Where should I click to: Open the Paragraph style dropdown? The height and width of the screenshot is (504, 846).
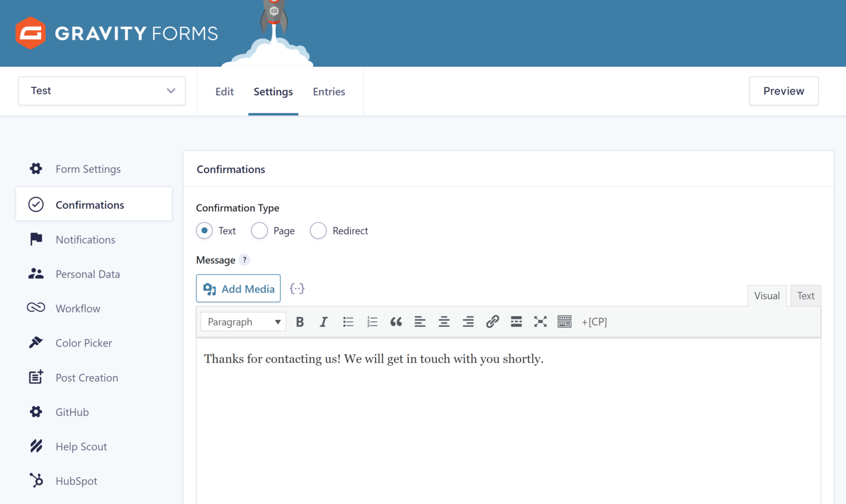coord(242,321)
